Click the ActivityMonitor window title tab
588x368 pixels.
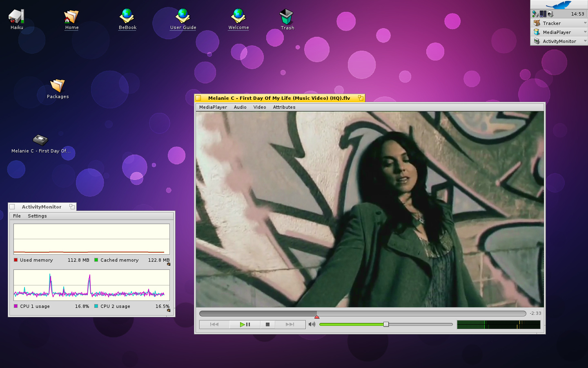click(x=42, y=206)
